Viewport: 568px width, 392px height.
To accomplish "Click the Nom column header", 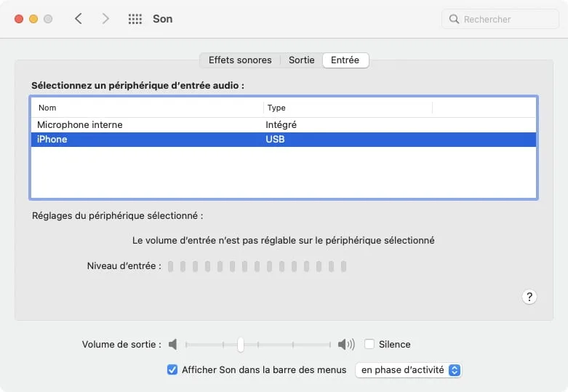I will [147, 108].
